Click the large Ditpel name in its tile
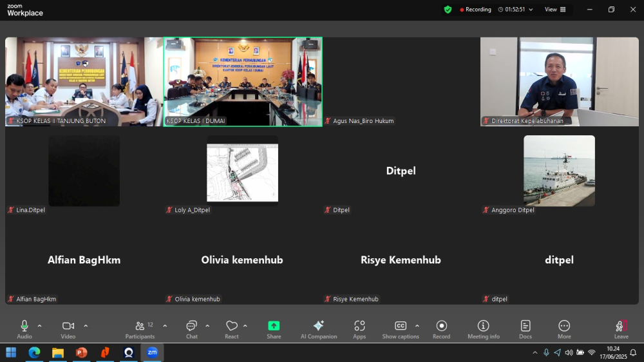This screenshot has height=362, width=644. 401,171
